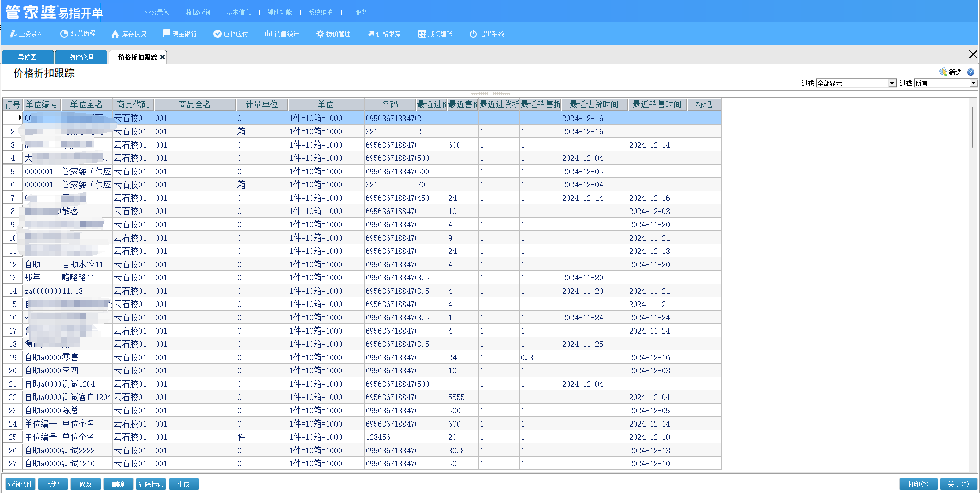Select the 零售 cell
Image resolution: width=980 pixels, height=493 pixels.
click(86, 358)
